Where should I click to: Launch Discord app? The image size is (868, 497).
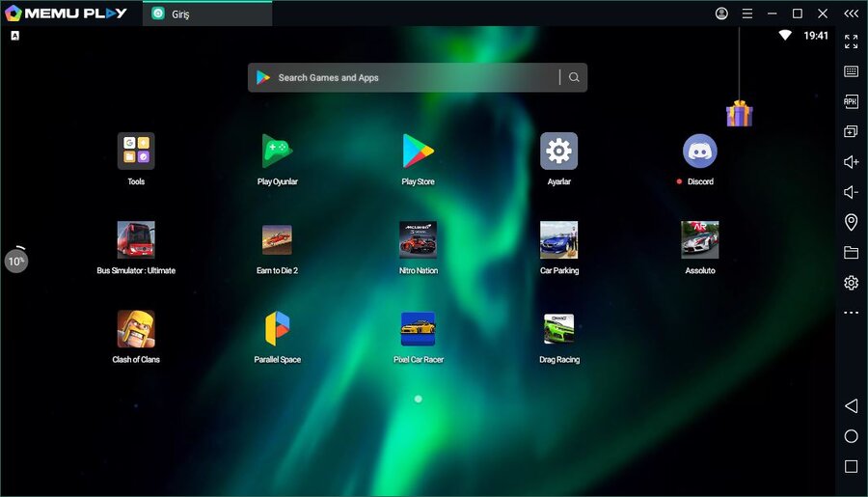700,151
